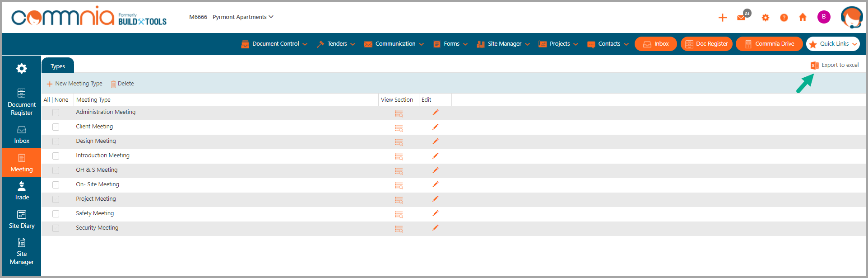
Task: Edit the Security Meeting type
Action: pyautogui.click(x=436, y=228)
